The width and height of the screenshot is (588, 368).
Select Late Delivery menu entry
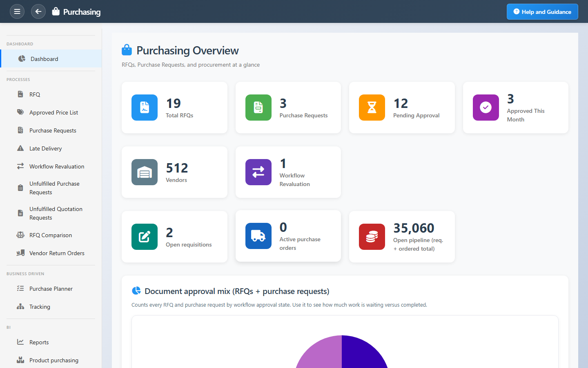[51, 148]
